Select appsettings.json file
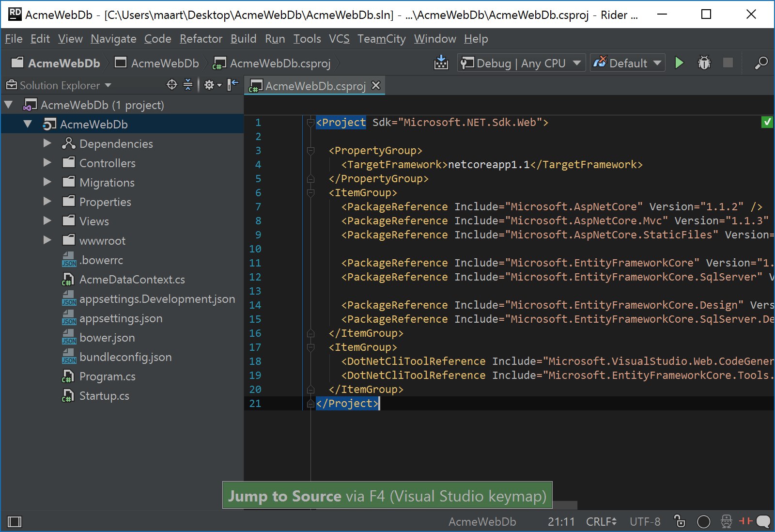 click(112, 318)
